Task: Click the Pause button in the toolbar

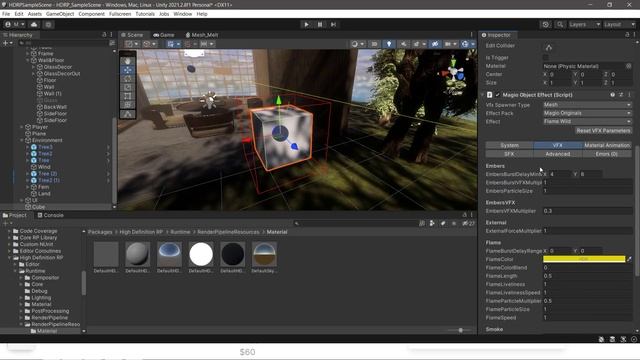Action: tap(320, 24)
